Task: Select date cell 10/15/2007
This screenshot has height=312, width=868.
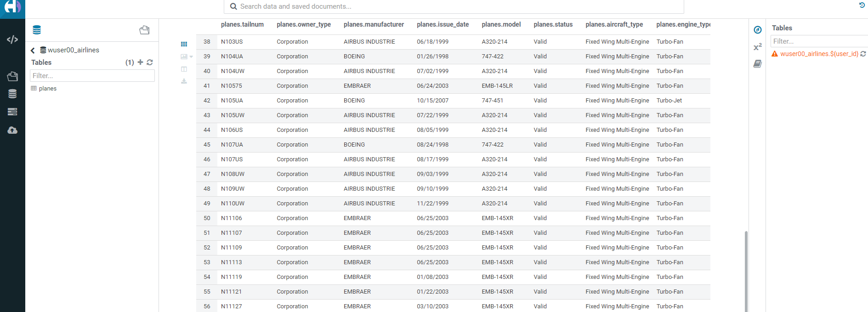Action: pos(433,101)
